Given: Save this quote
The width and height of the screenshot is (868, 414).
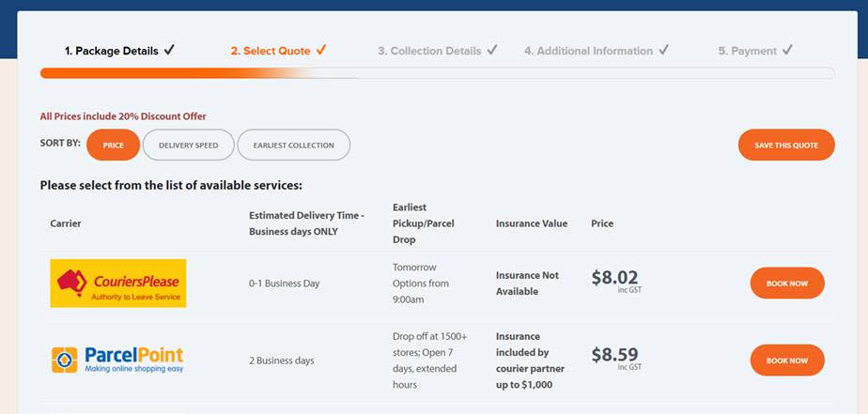Looking at the screenshot, I should (x=786, y=145).
